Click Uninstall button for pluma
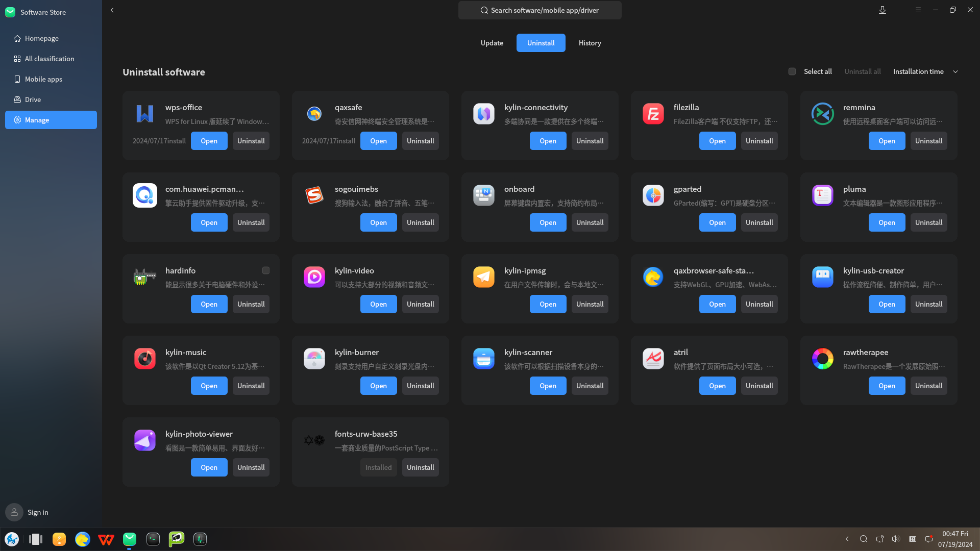 click(x=928, y=222)
